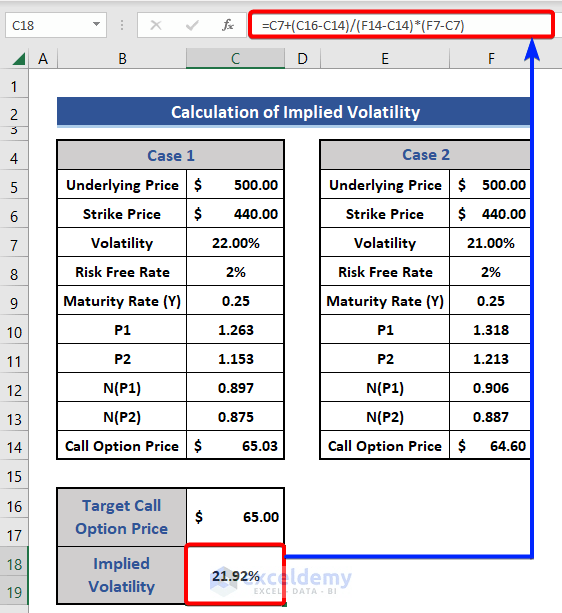Image resolution: width=562 pixels, height=613 pixels.
Task: Select column E header
Action: click(x=385, y=59)
